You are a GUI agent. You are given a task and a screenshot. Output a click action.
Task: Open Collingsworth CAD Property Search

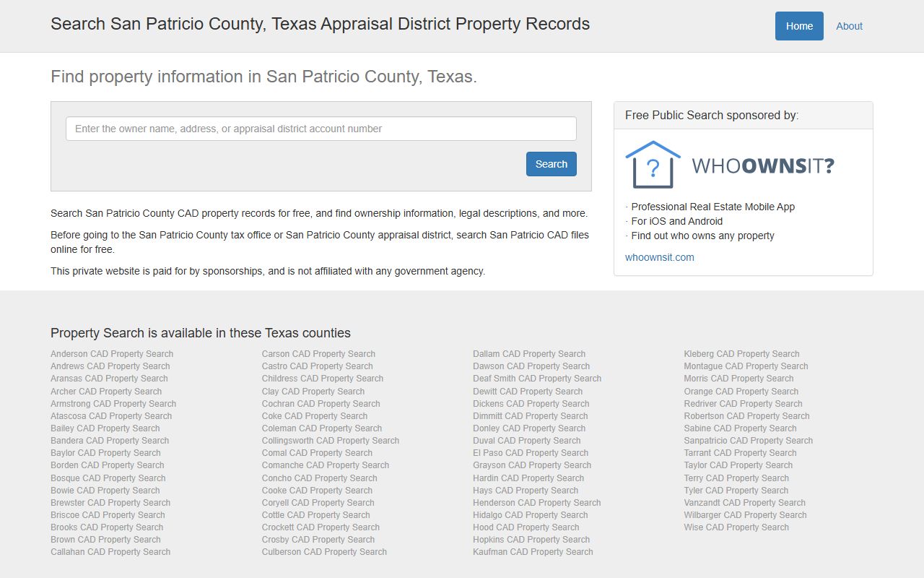point(331,441)
